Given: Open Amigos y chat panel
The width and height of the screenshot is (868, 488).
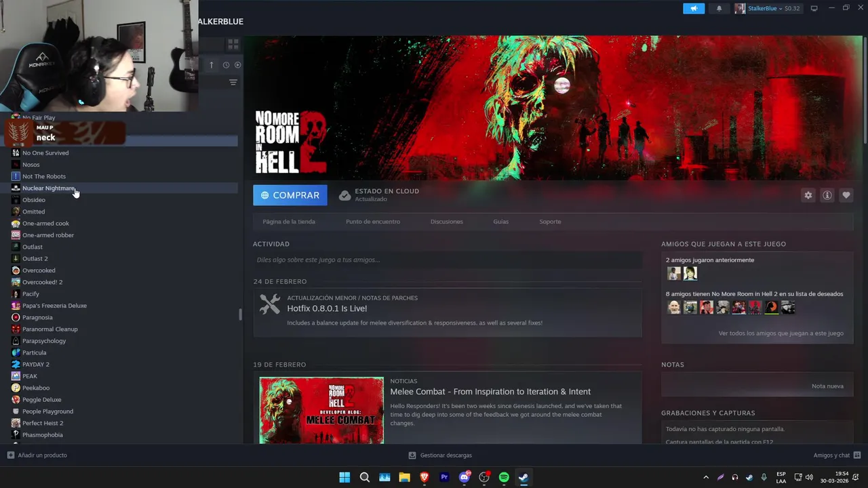Looking at the screenshot, I should coord(837,455).
